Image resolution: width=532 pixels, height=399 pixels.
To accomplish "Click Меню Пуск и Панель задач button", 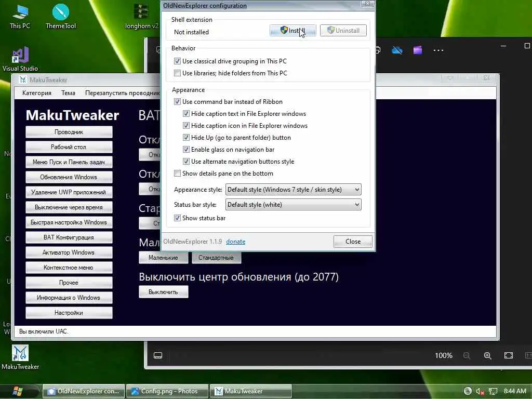I will click(69, 162).
